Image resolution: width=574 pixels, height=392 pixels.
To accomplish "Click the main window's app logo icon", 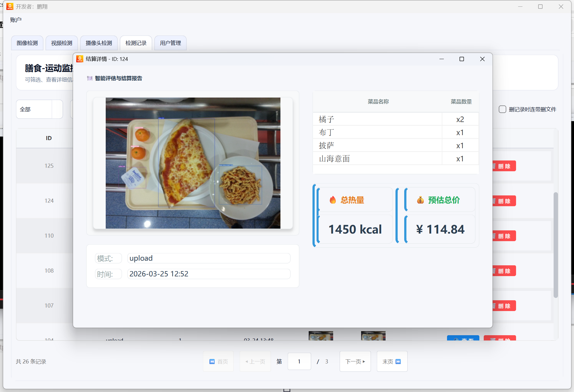I will [x=10, y=6].
